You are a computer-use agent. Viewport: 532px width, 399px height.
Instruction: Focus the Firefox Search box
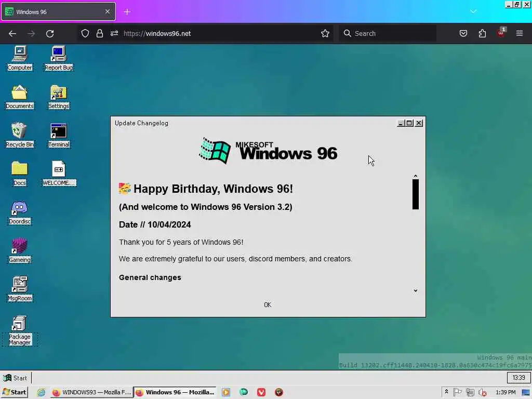388,33
